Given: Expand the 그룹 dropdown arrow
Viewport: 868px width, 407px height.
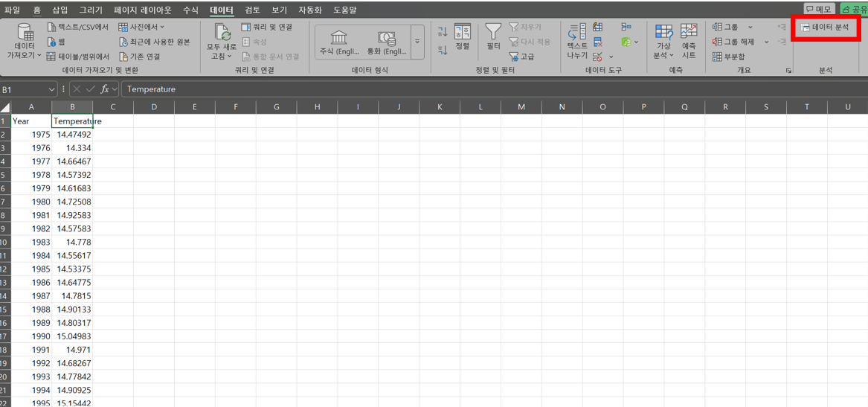Looking at the screenshot, I should [x=750, y=27].
